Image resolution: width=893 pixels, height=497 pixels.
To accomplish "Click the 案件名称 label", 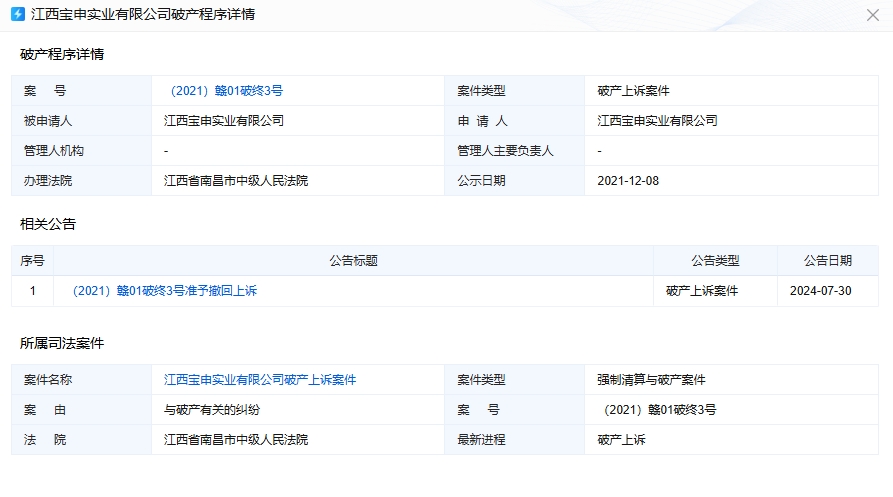I will coord(48,380).
